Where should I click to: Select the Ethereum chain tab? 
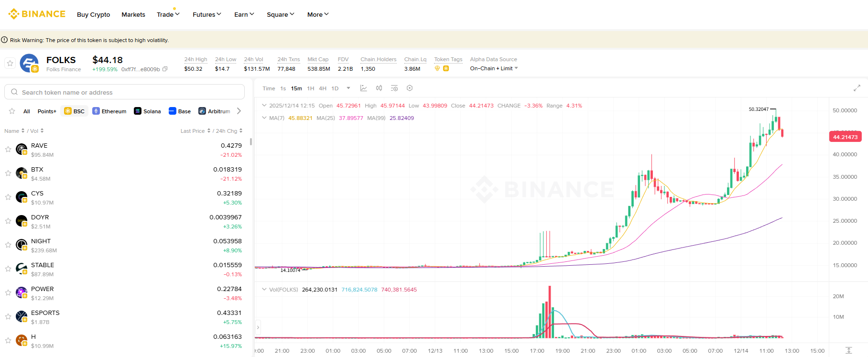coord(109,111)
